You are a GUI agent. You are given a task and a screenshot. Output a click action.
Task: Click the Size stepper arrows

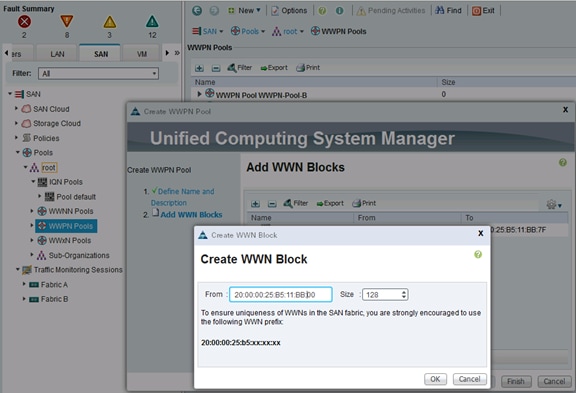(x=404, y=295)
